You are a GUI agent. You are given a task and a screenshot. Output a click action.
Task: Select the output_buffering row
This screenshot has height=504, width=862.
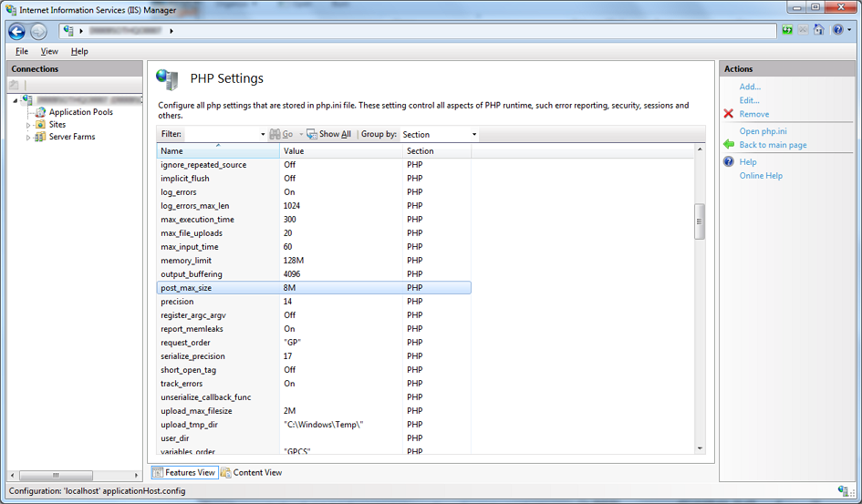pos(314,274)
